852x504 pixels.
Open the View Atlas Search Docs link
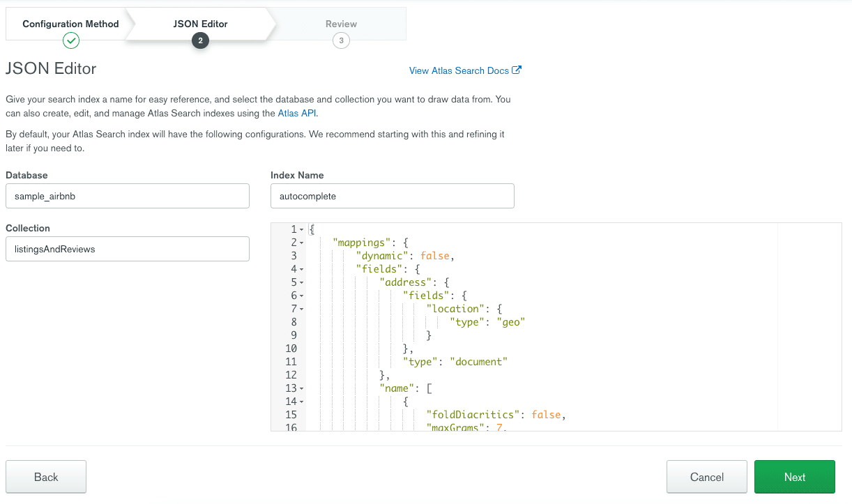459,70
